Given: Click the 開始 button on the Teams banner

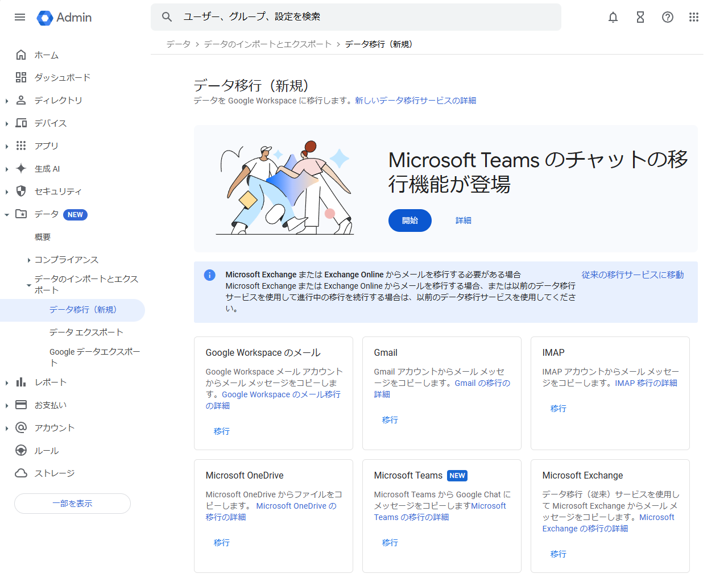Looking at the screenshot, I should [409, 221].
